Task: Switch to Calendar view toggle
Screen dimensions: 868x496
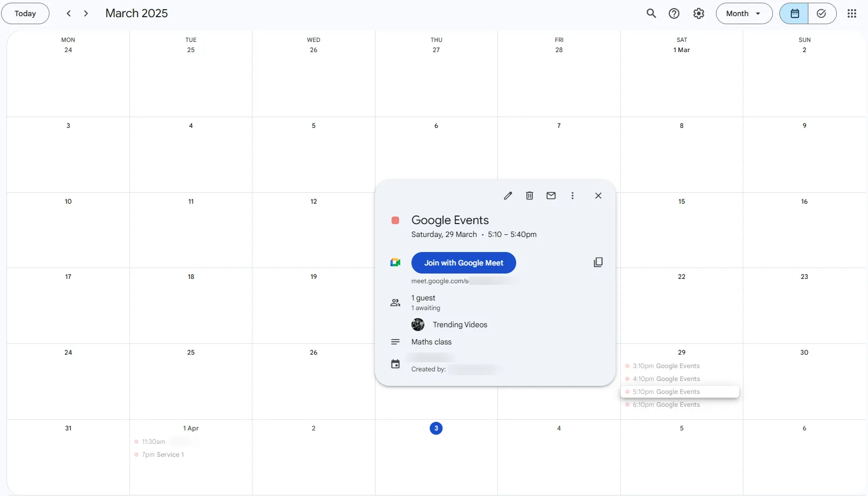Action: [x=794, y=13]
